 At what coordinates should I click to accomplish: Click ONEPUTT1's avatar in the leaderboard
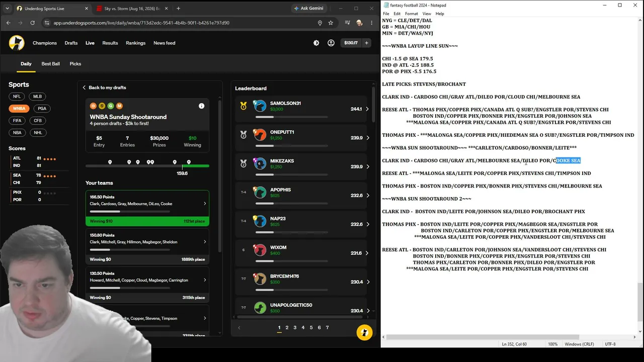pyautogui.click(x=260, y=135)
